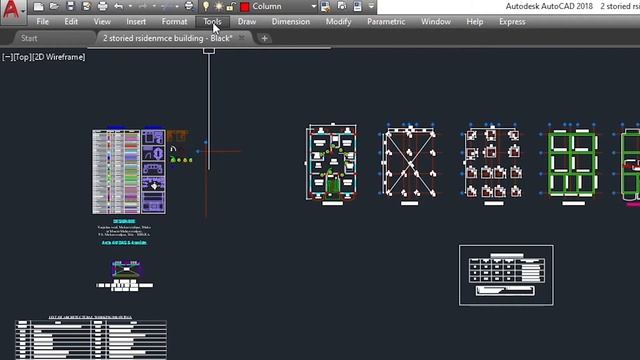Screen dimensions: 640x360
Task: Click the Save As icon
Action: [86, 6]
